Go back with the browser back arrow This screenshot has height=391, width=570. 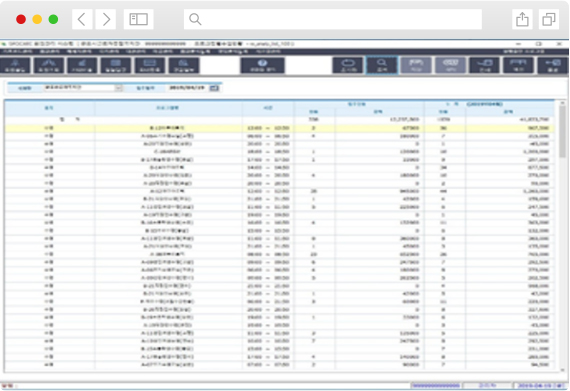point(82,19)
